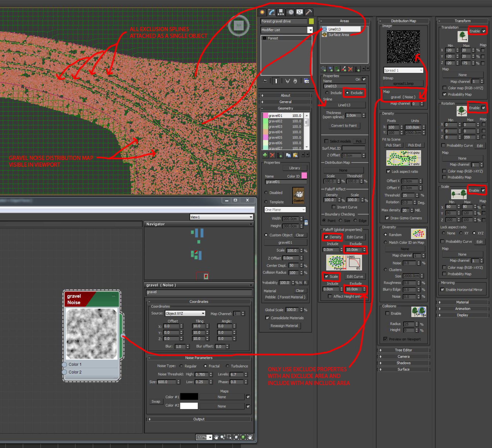The width and height of the screenshot is (492, 448).
Task: Collapse the Geometry rollout
Action: (285, 108)
